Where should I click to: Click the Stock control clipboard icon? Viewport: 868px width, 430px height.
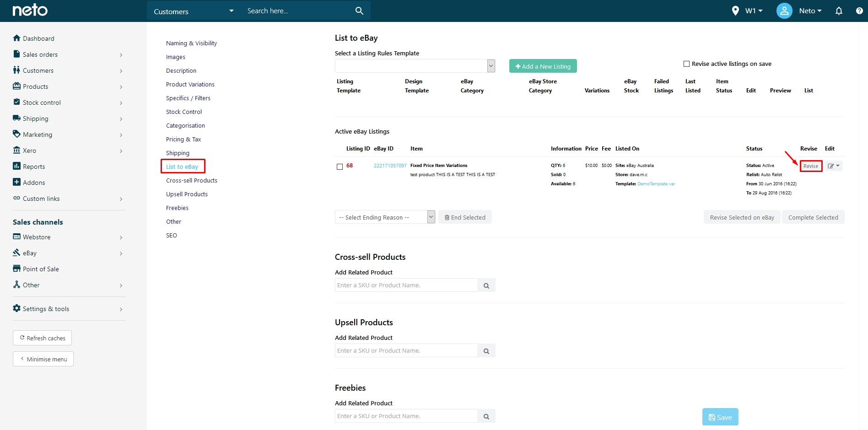[x=17, y=102]
